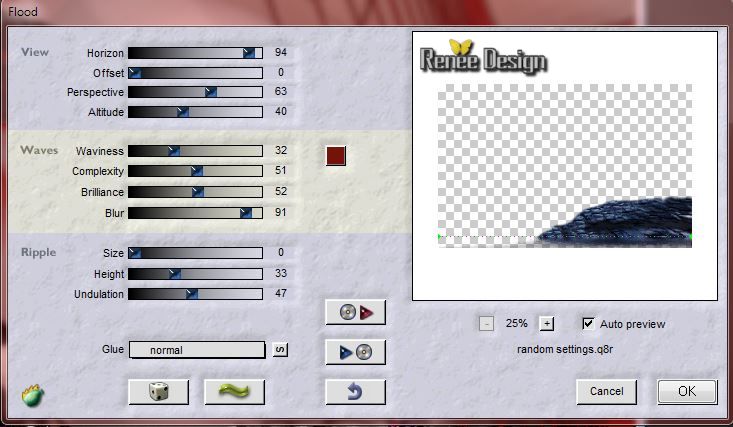Open the Glue mode dropdown set to normal
The height and width of the screenshot is (427, 733).
pyautogui.click(x=197, y=350)
